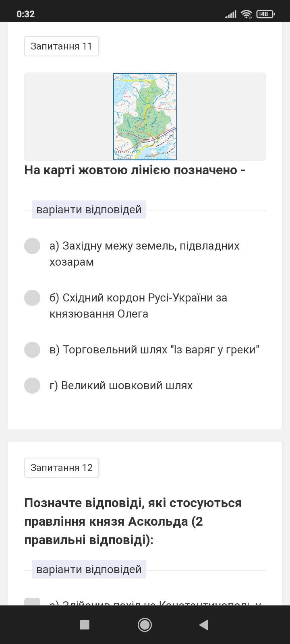Tap the recent apps square button
Image resolution: width=290 pixels, height=644 pixels.
tap(85, 625)
